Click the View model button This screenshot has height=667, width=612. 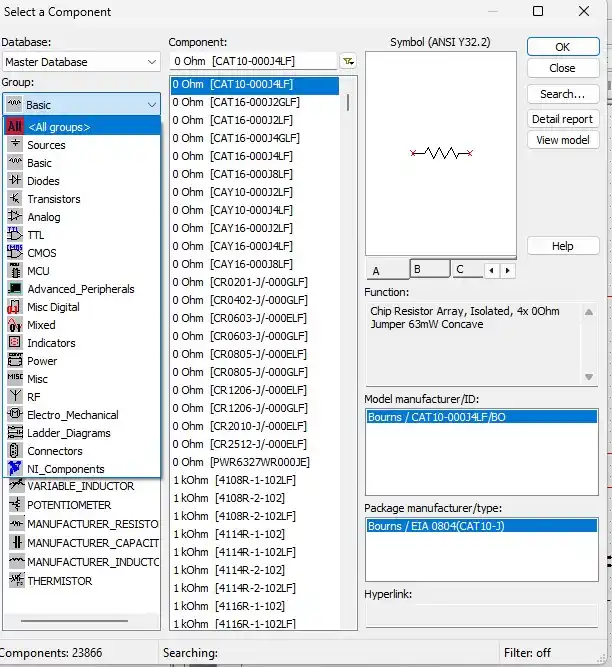click(x=563, y=140)
